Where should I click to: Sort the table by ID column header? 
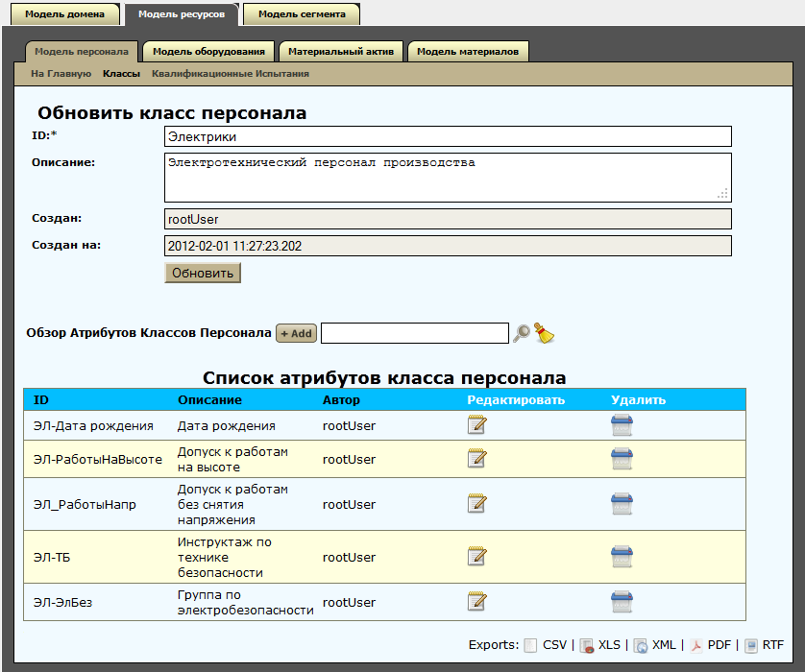click(41, 400)
